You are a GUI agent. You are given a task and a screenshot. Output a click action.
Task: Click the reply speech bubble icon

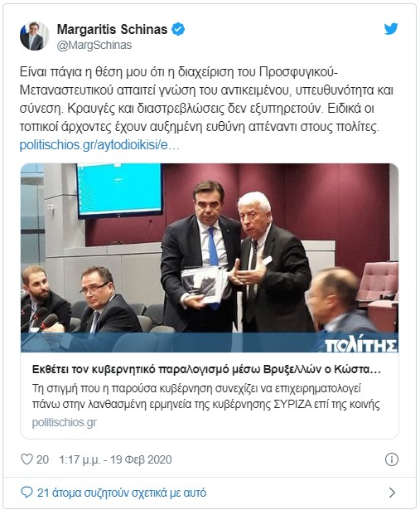point(27,493)
